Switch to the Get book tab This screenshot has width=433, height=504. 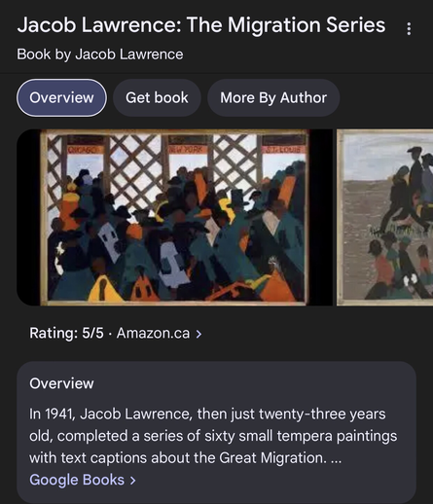(157, 97)
